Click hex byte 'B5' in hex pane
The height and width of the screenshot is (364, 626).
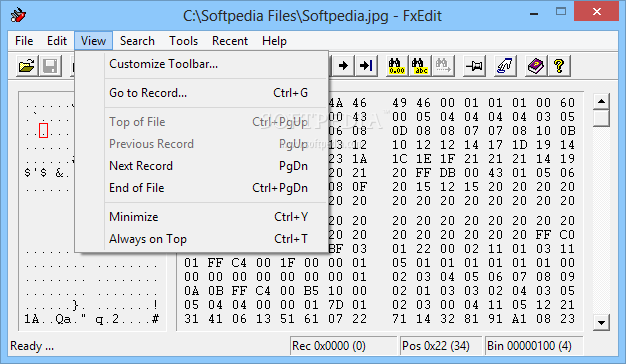coord(311,291)
